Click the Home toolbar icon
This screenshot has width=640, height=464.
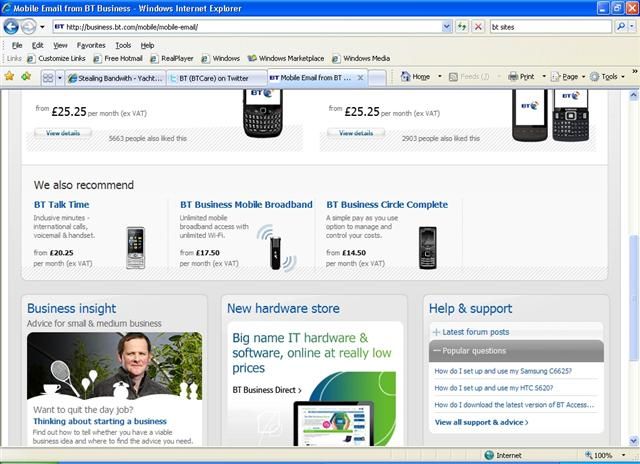coord(416,76)
